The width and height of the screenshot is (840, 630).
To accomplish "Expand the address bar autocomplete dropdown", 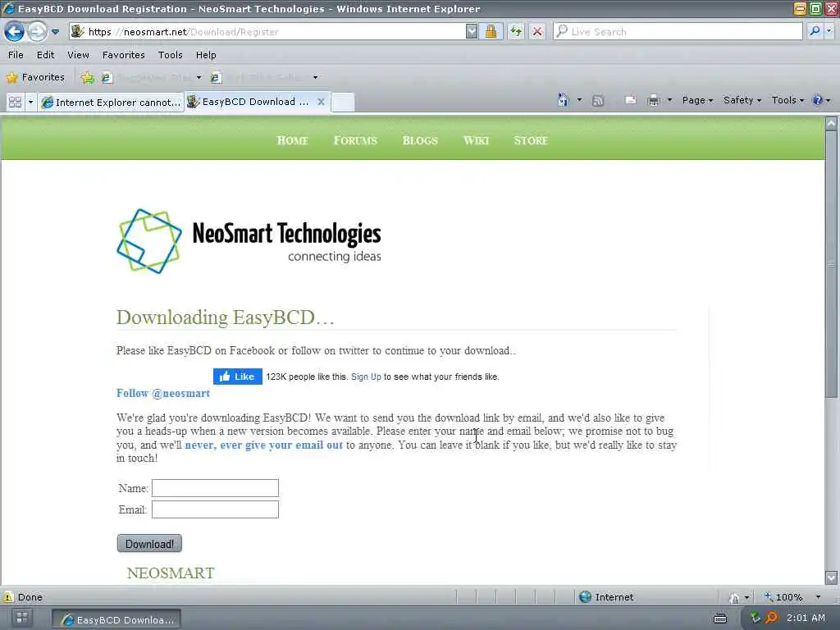I will (472, 32).
